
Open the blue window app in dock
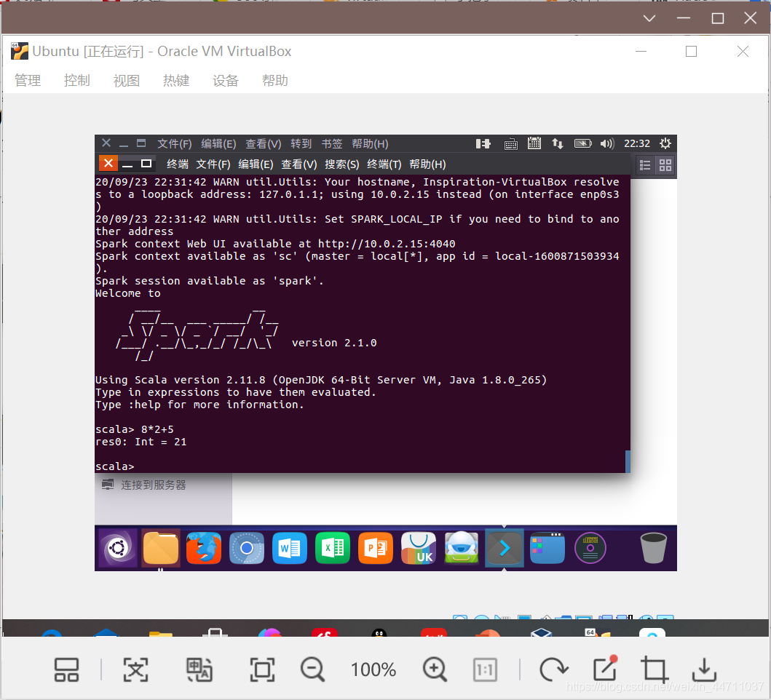547,548
